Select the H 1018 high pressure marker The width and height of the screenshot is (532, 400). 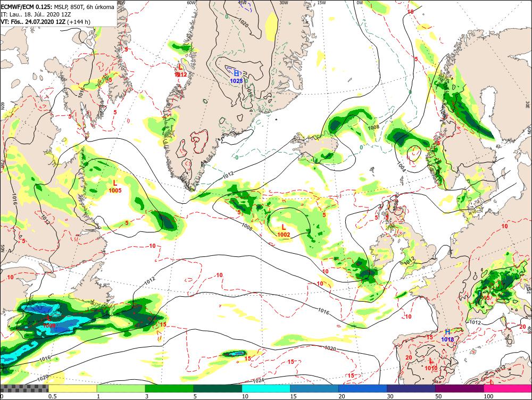pos(447,335)
